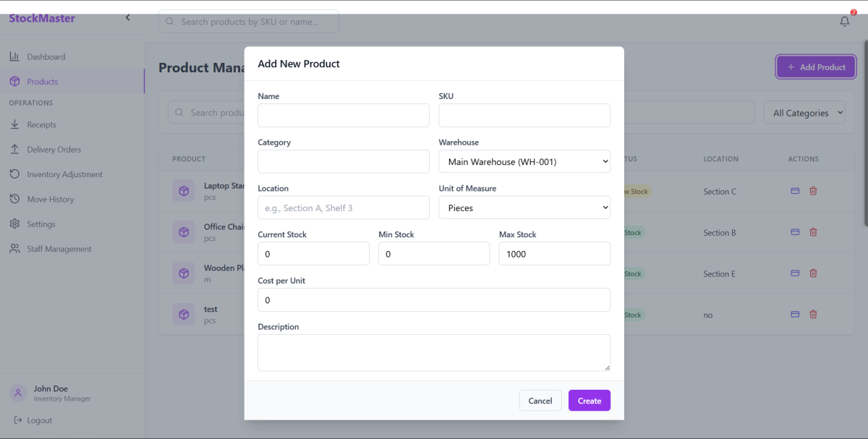Screen dimensions: 868x439
Task: Open the Staff Management page
Action: pyautogui.click(x=59, y=249)
